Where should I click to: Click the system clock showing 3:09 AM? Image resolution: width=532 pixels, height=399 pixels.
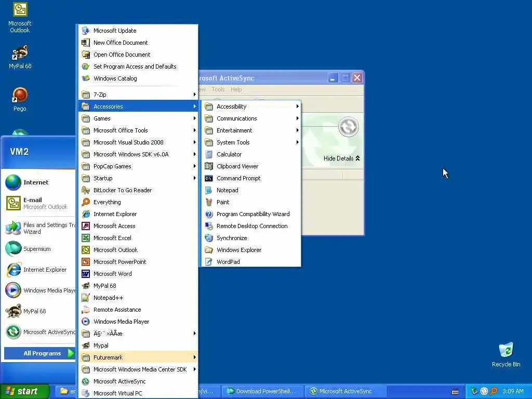point(513,391)
